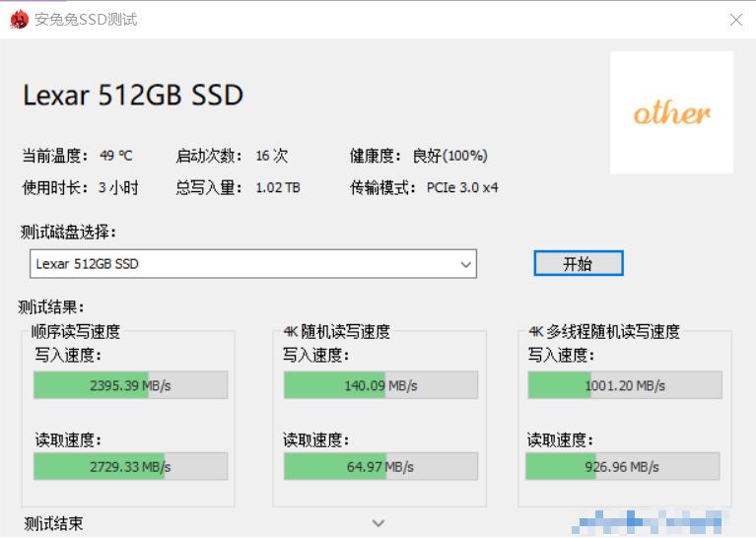The height and width of the screenshot is (538, 756).
Task: Click the Lexar 512GB SSD heading
Action: (x=133, y=96)
